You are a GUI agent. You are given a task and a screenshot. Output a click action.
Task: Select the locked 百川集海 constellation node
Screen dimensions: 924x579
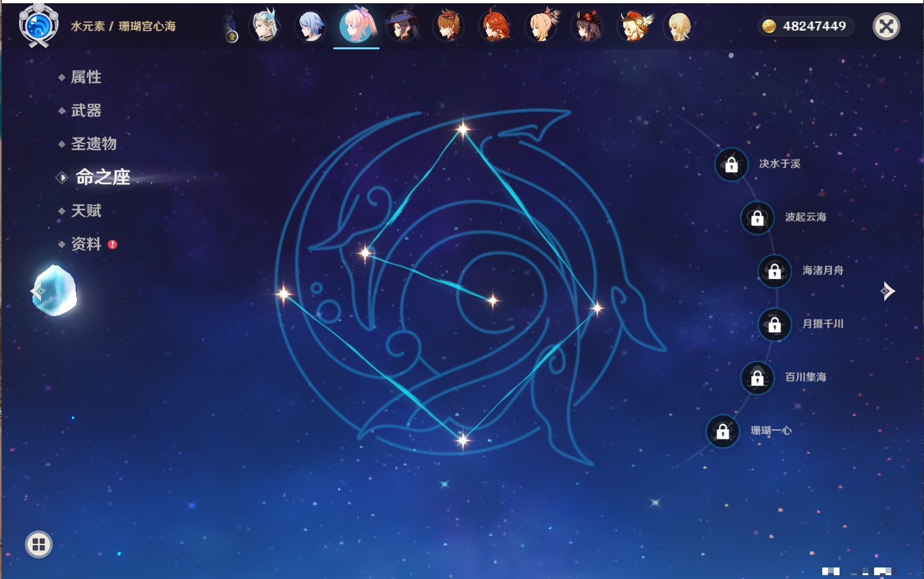coord(757,377)
